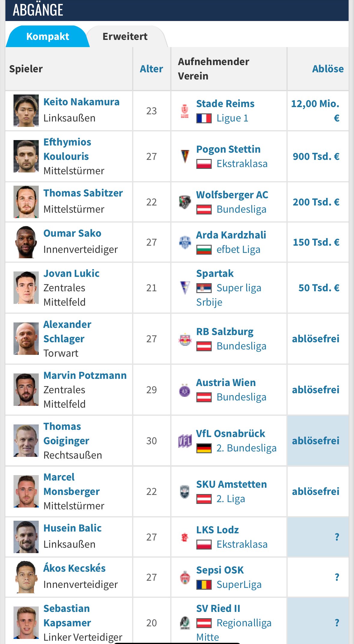Sort the table by Ablöse column
The height and width of the screenshot is (644, 354).
(328, 69)
